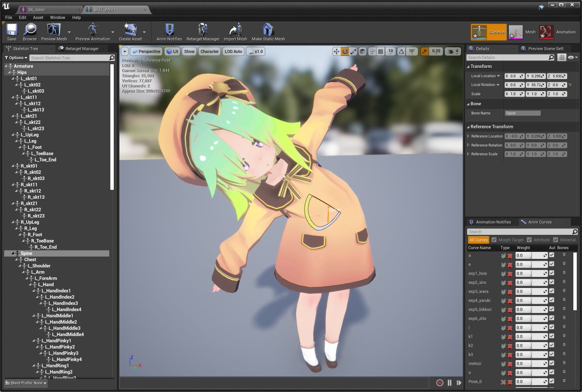Open the Preview Animation dropdown arrow
This screenshot has height=392, width=582.
113,32
